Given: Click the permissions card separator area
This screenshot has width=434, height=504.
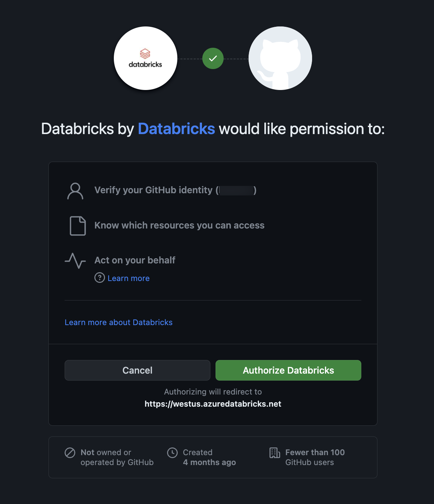Looking at the screenshot, I should coord(213,300).
